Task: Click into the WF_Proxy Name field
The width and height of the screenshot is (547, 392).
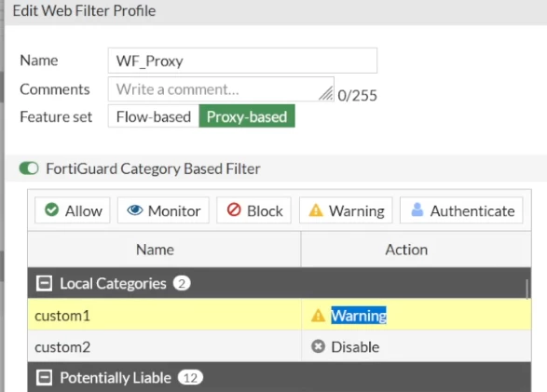Action: 242,61
